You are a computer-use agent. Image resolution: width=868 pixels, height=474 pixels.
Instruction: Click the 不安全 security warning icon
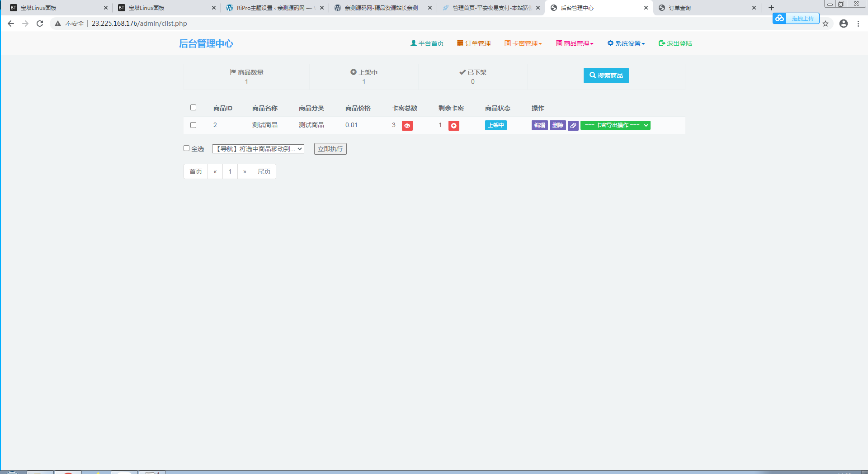tap(58, 24)
